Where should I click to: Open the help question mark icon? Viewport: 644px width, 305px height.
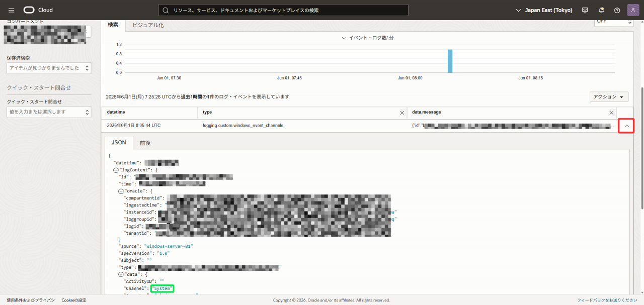click(x=617, y=10)
